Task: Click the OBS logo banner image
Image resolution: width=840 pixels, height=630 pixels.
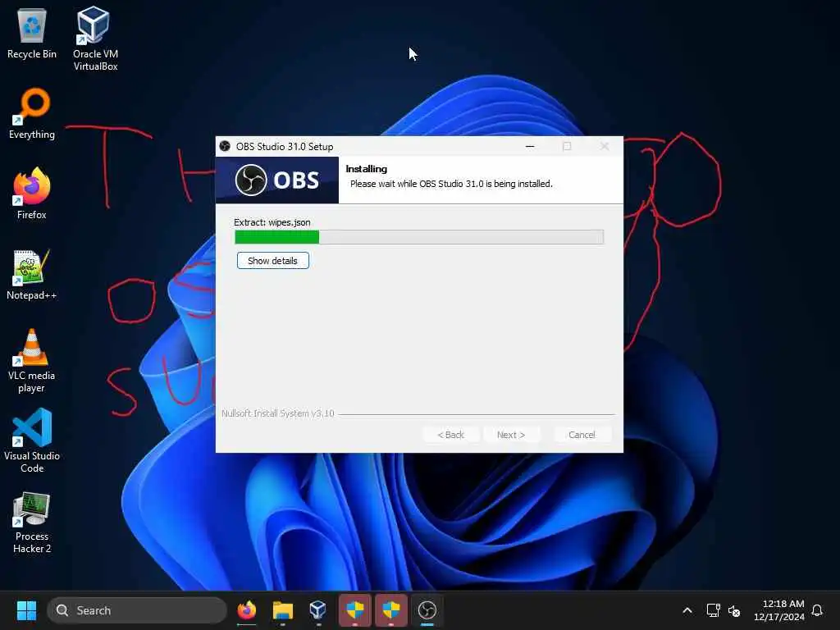Action: (x=277, y=180)
